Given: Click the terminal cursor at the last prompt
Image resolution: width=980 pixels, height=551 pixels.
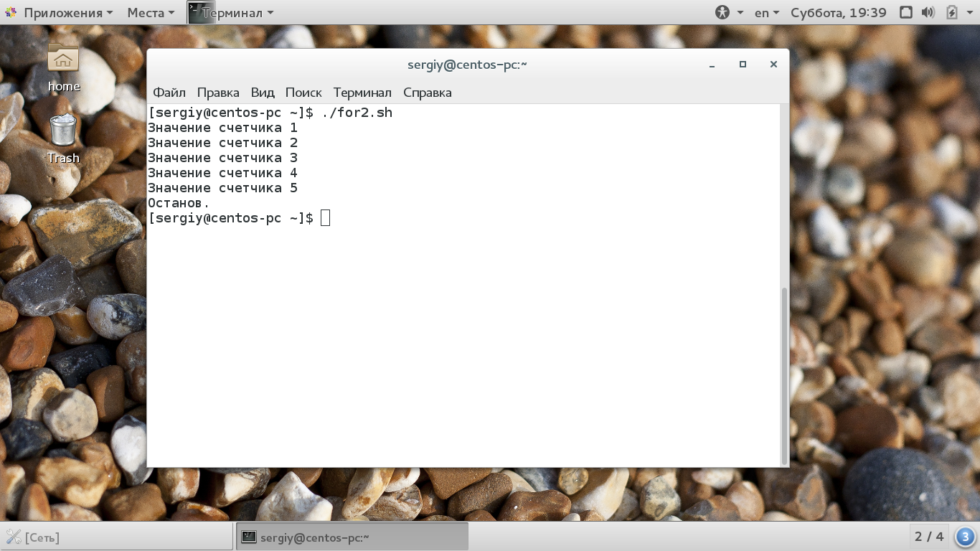Looking at the screenshot, I should click(x=325, y=218).
